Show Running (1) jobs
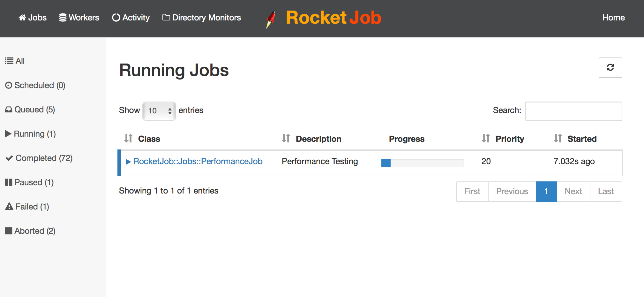The height and width of the screenshot is (297, 644). coord(31,134)
